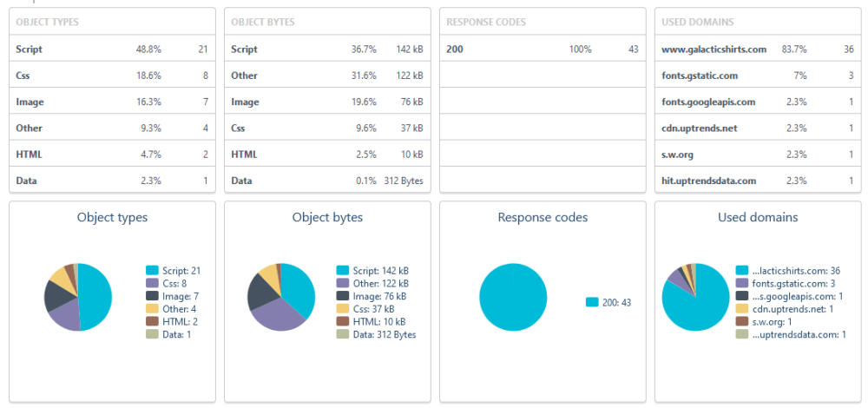Click the "OBJECT TYPES" table header

47,23
